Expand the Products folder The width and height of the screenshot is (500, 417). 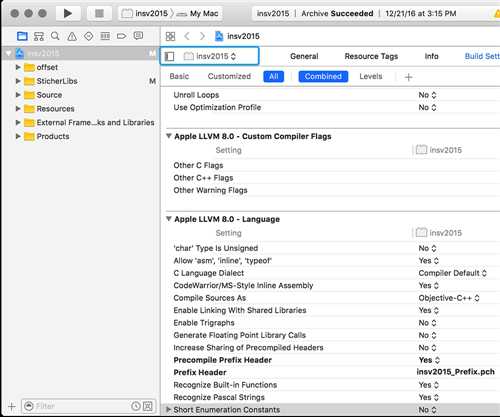coord(18,136)
